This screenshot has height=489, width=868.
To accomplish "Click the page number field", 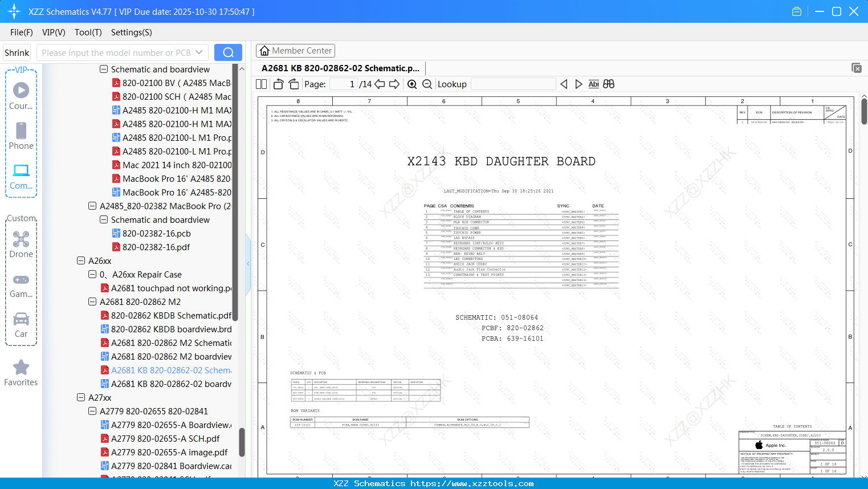I will pos(344,84).
